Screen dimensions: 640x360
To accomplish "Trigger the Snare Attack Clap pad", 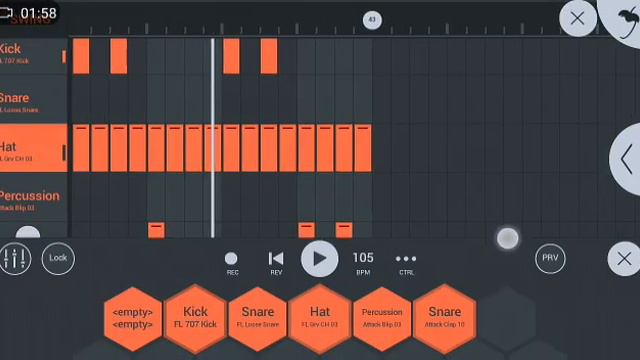I will (x=444, y=319).
